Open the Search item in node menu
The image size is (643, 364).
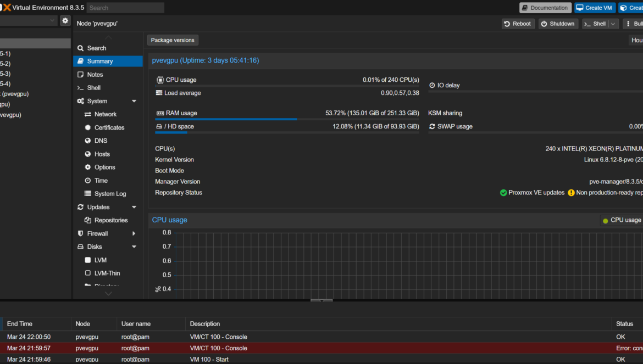tap(108, 48)
